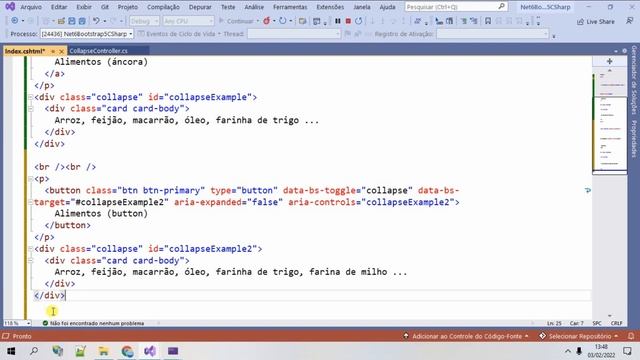Restart the debugging session icon

(358, 21)
